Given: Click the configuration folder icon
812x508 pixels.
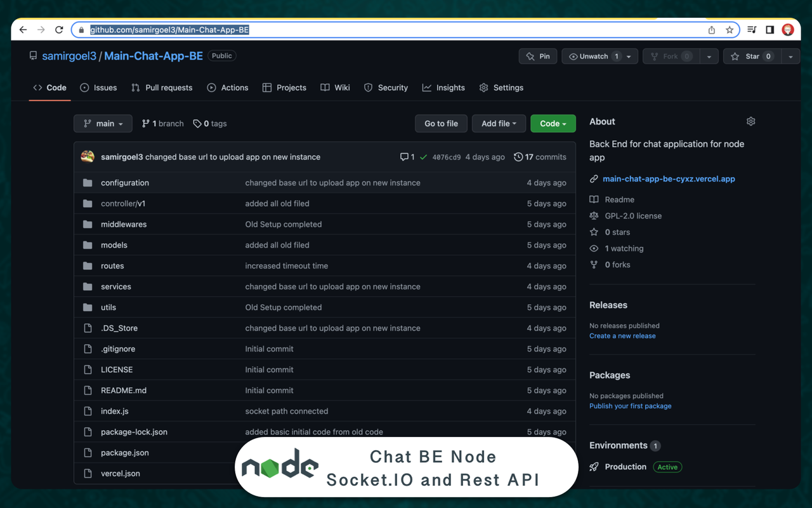Looking at the screenshot, I should pos(88,183).
